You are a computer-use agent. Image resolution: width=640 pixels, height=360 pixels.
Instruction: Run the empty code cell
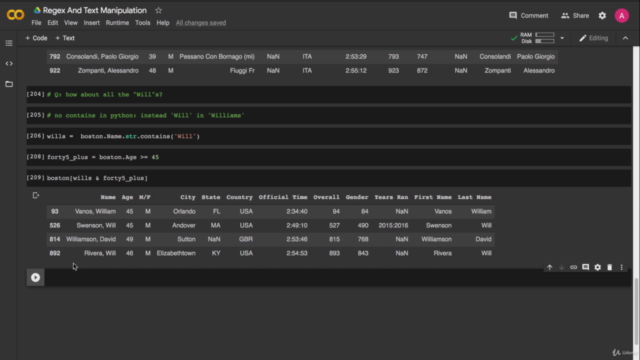[x=36, y=278]
